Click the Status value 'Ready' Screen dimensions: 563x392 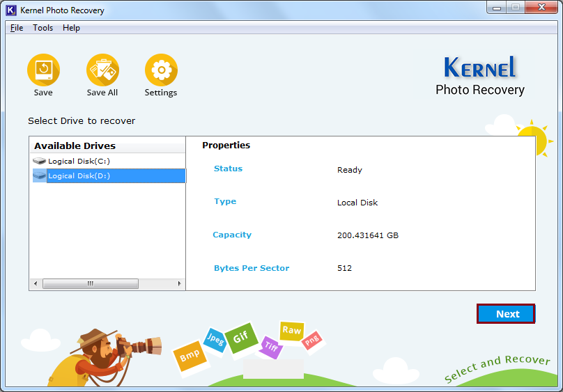pyautogui.click(x=350, y=170)
